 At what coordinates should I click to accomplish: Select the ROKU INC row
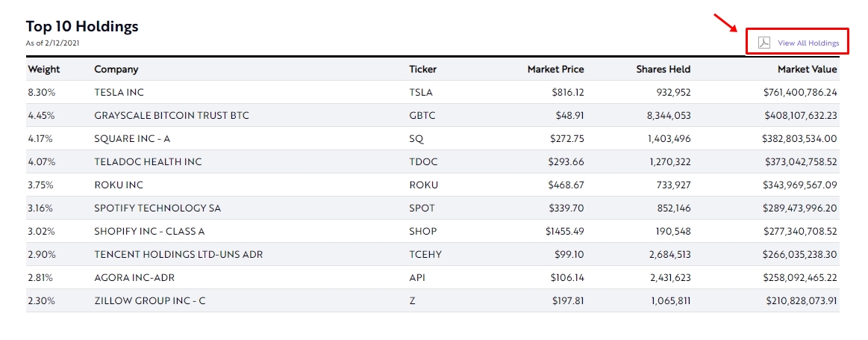pos(118,185)
